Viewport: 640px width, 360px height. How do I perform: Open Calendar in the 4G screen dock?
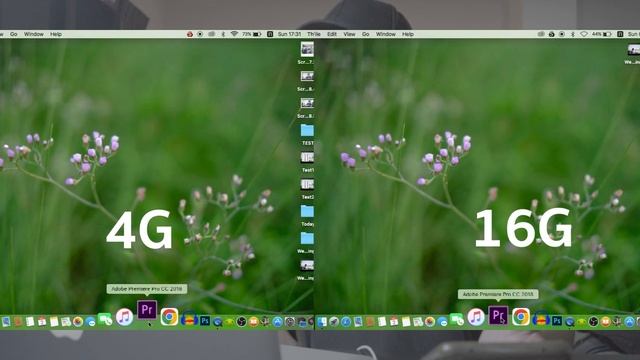42,322
